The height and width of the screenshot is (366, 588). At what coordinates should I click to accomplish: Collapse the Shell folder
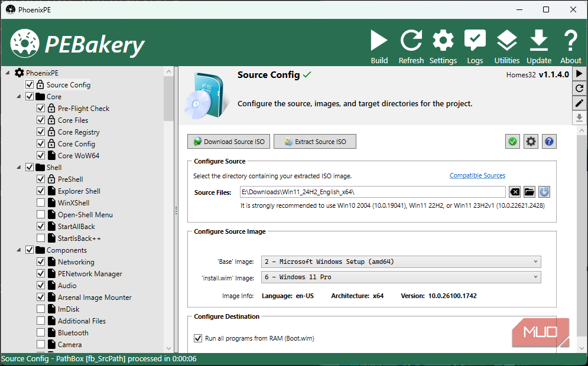pos(19,168)
